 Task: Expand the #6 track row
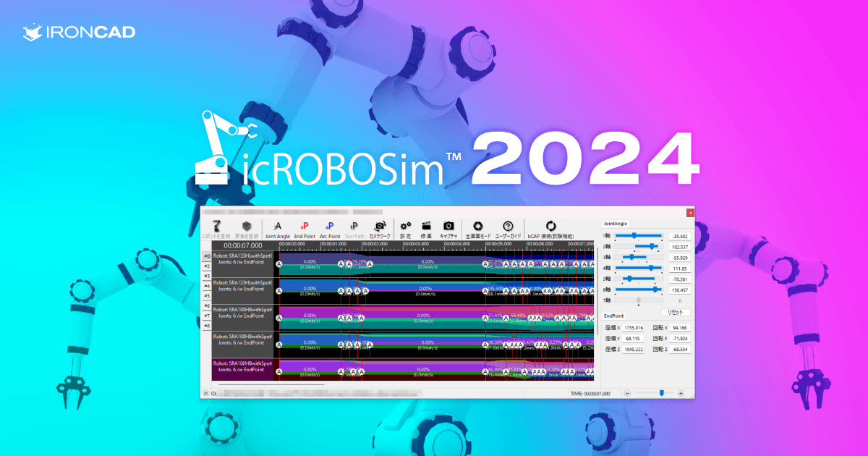point(206,305)
